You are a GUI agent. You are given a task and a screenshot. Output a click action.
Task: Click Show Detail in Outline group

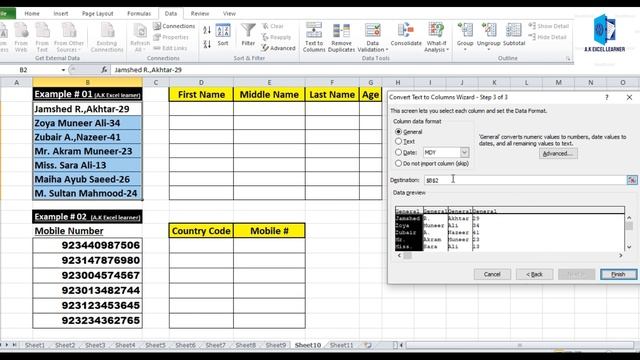549,26
